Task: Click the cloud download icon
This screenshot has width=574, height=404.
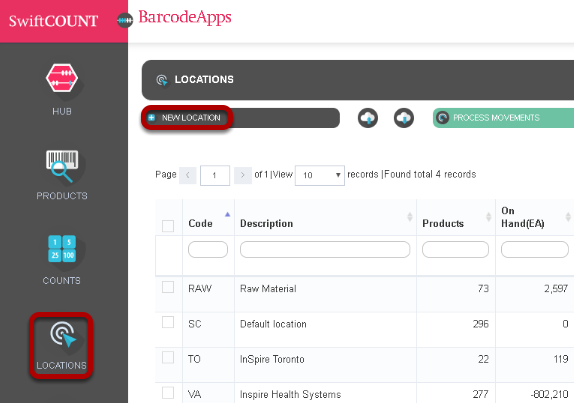Action: (404, 118)
